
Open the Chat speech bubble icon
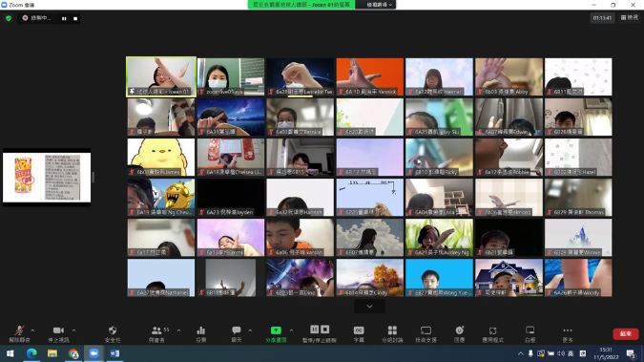(237, 333)
